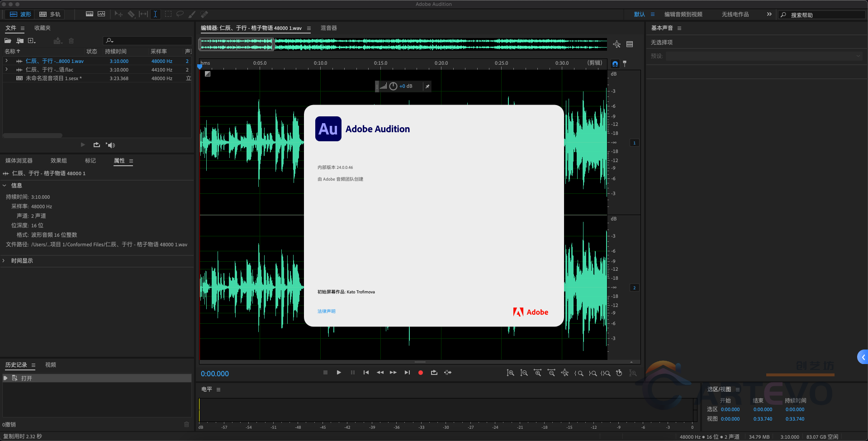The height and width of the screenshot is (441, 868).
Task: Select the Razor tool
Action: 131,14
